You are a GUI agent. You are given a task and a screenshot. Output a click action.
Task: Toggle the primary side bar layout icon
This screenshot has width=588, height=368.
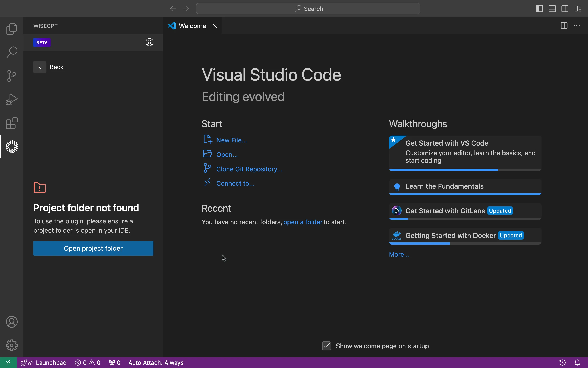[539, 9]
